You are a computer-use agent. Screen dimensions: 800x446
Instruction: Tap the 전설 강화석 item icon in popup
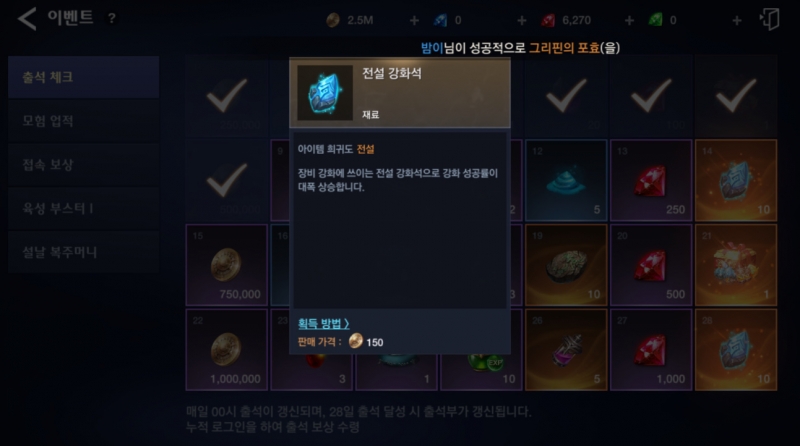pyautogui.click(x=325, y=93)
